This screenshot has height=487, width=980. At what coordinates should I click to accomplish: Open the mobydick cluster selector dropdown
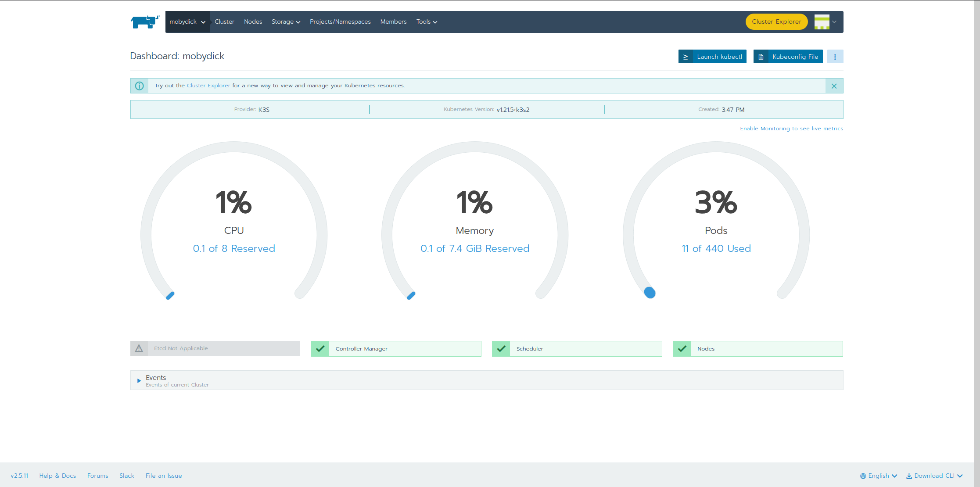pos(187,22)
